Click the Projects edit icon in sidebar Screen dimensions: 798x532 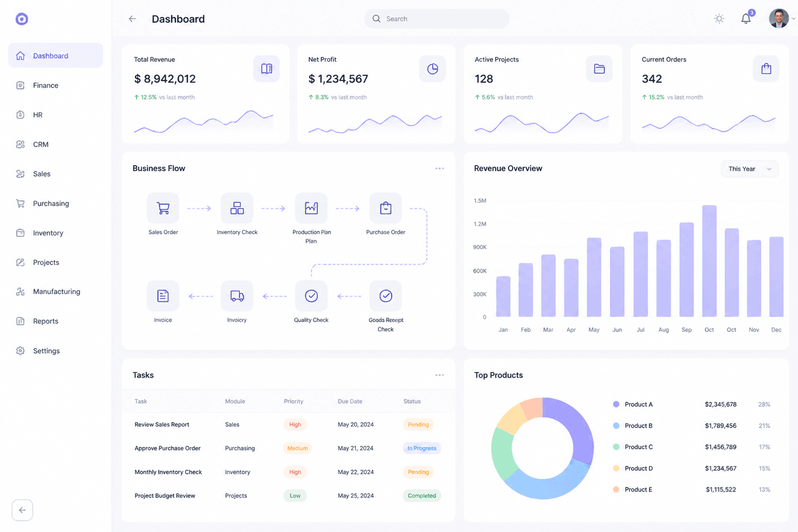tap(20, 262)
